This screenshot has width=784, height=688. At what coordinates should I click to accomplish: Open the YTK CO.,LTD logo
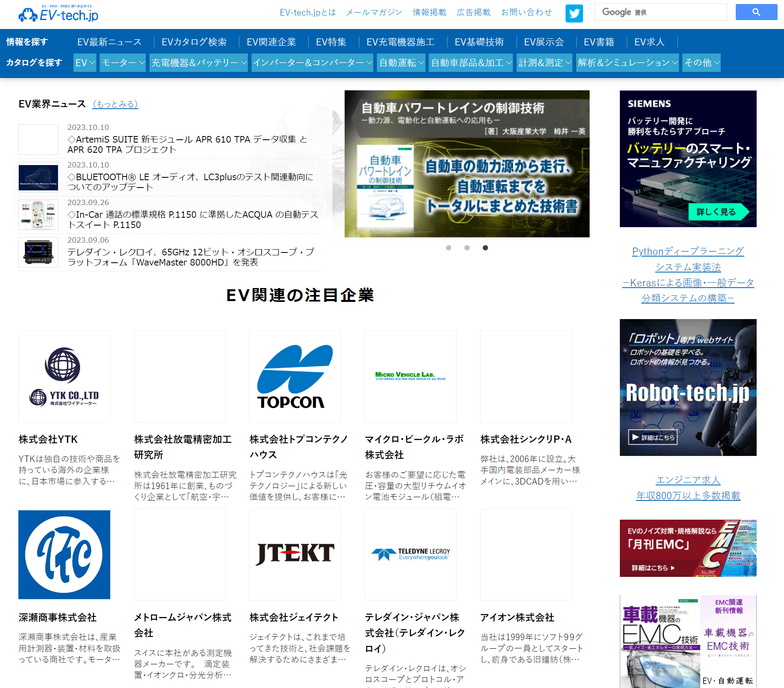pos(64,376)
